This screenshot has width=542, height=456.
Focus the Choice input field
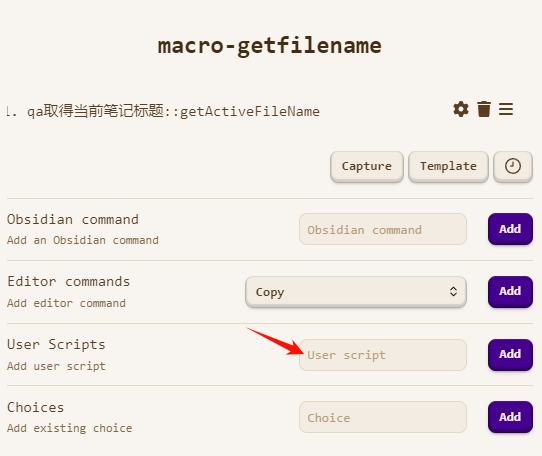click(x=383, y=417)
